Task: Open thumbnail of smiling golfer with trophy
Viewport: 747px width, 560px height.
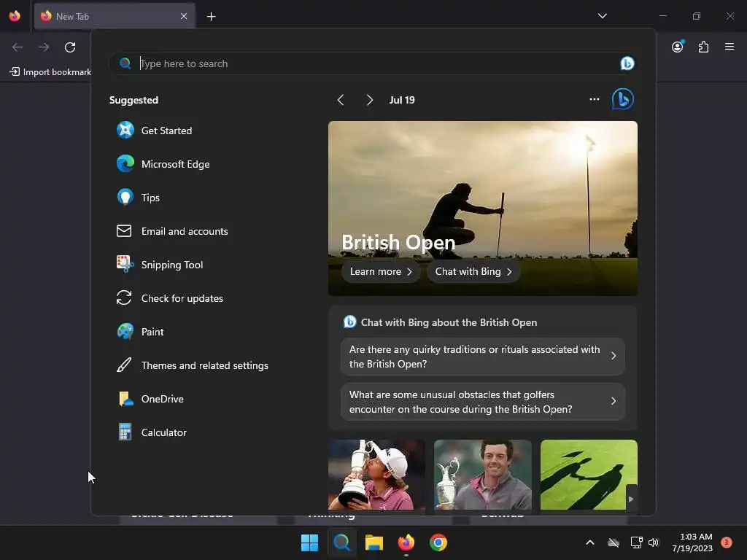Action: [x=483, y=474]
